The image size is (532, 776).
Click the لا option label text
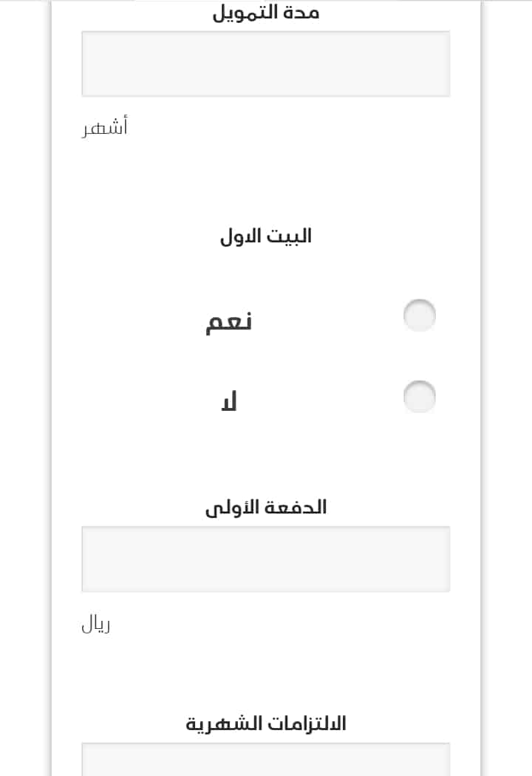[228, 401]
